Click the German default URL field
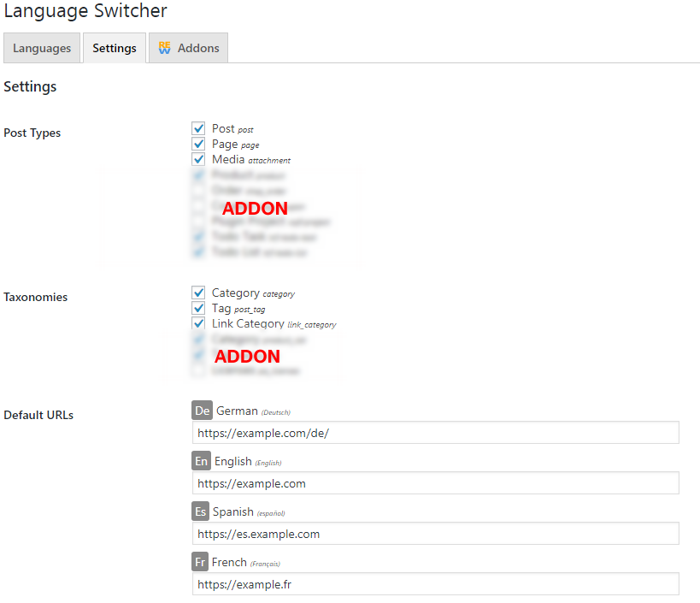700x603 pixels. [x=435, y=432]
